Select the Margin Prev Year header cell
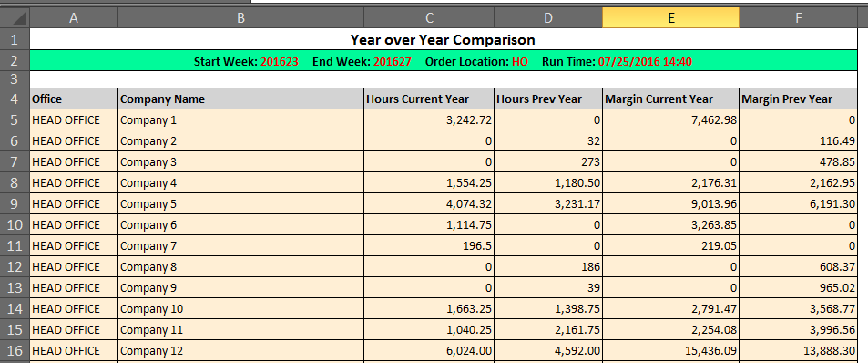This screenshot has height=363, width=868. click(798, 99)
